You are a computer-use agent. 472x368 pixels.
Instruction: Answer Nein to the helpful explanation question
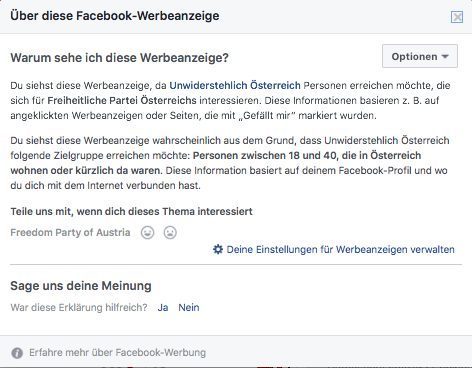pyautogui.click(x=189, y=307)
